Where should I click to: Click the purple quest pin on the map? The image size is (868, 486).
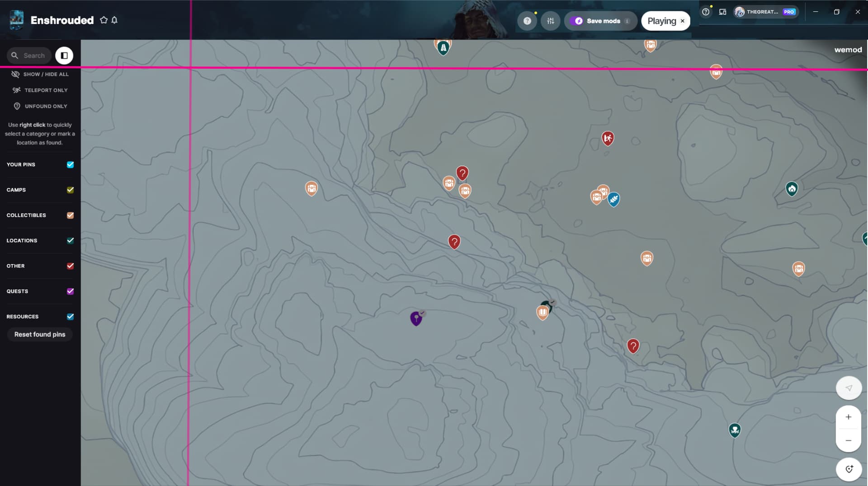416,318
